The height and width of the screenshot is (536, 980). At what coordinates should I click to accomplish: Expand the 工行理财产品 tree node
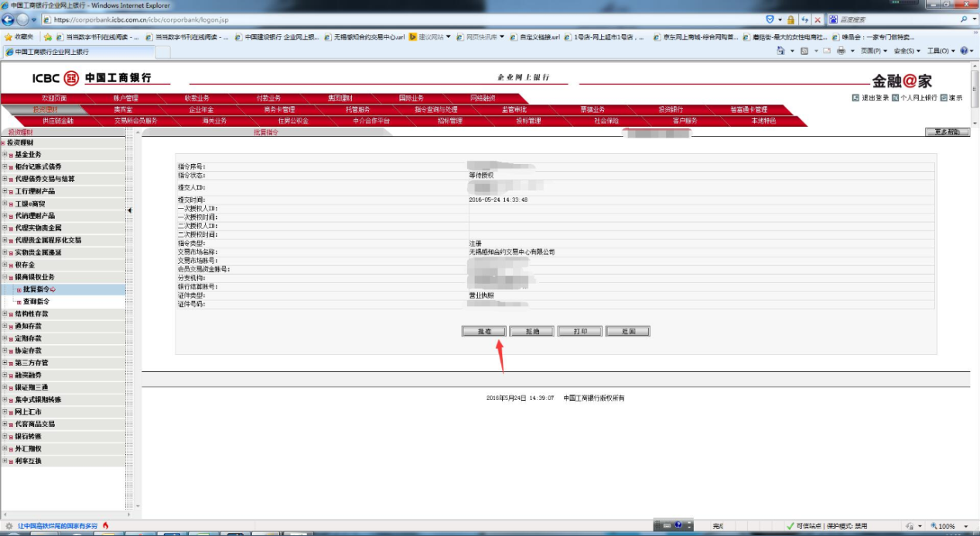[5, 191]
